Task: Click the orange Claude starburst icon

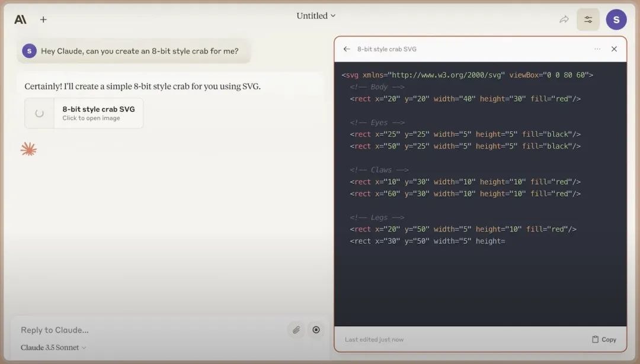Action: 28,149
